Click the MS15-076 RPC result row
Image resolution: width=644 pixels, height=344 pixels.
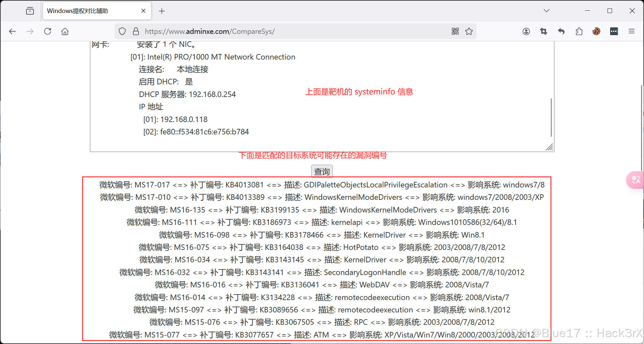[322, 322]
